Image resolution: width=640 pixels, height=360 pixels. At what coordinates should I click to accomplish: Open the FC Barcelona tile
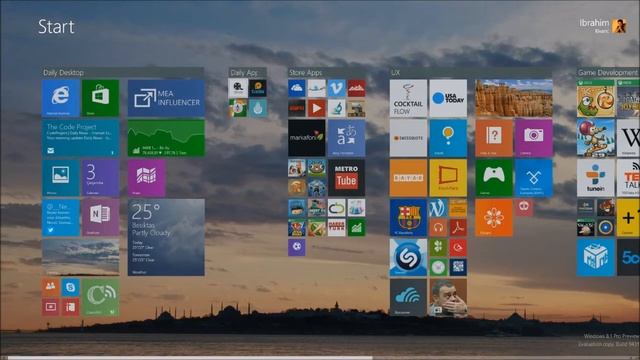pos(408,218)
